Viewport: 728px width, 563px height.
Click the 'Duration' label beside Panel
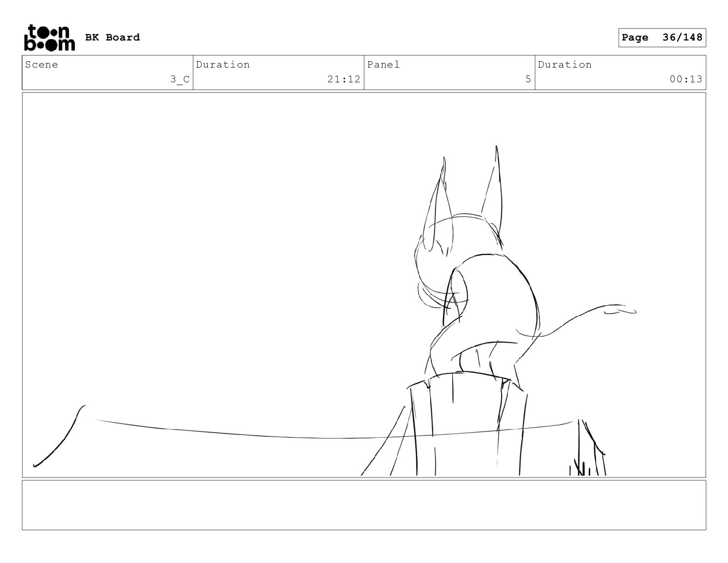565,64
